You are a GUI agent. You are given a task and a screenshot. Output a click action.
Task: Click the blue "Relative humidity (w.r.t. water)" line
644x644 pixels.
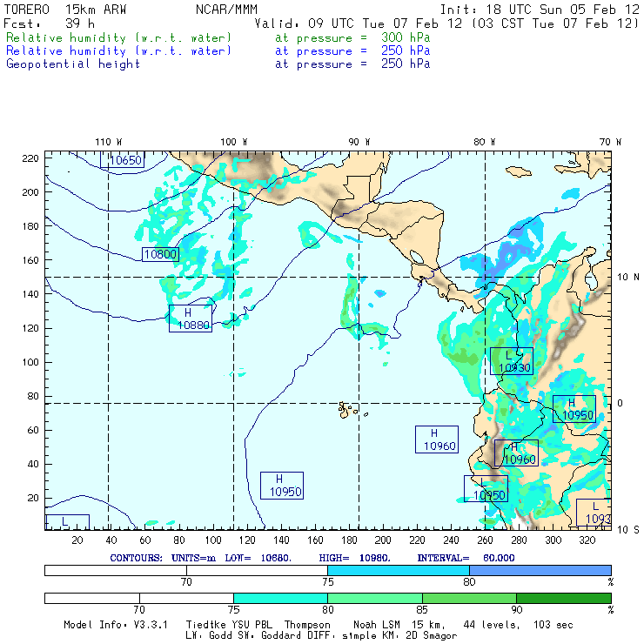click(118, 51)
